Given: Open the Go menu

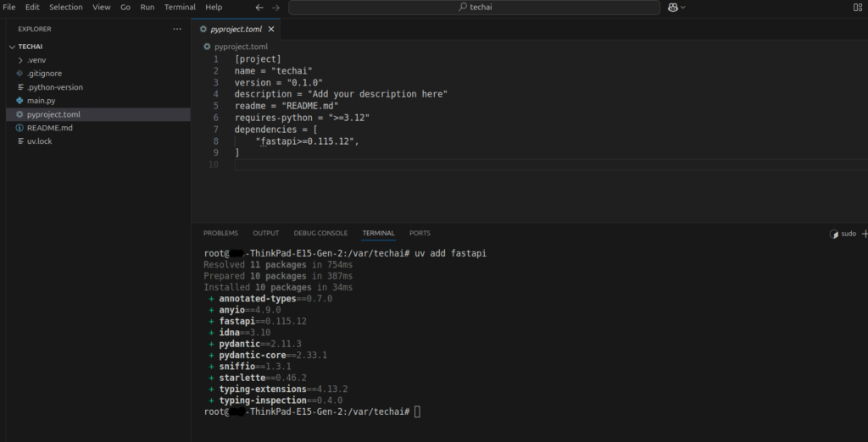Looking at the screenshot, I should pos(125,7).
